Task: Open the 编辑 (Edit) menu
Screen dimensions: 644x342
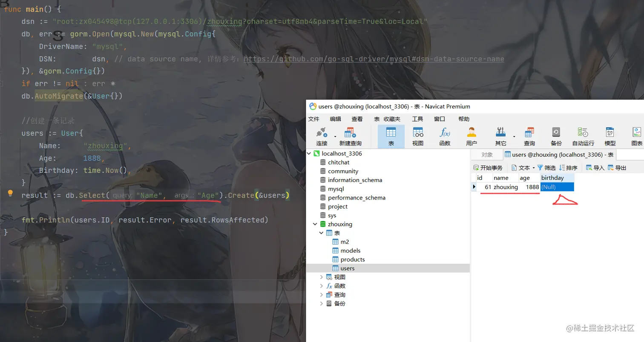Action: (x=335, y=119)
